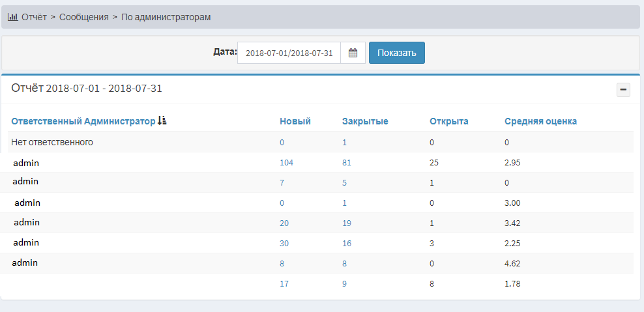Open the 30 new messages link
This screenshot has height=312, width=644.
(284, 244)
